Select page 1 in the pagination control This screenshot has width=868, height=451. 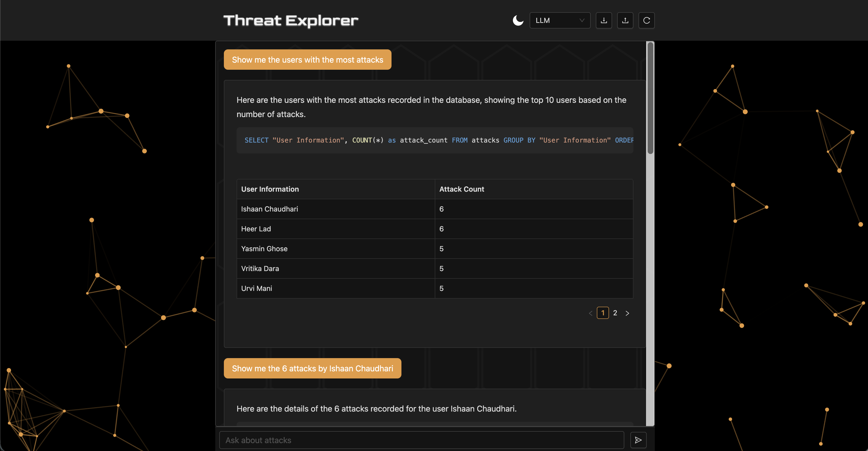point(603,313)
